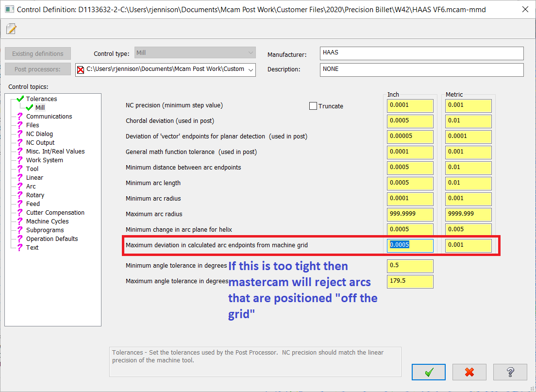Click the red X cancel button
Image resolution: width=536 pixels, height=392 pixels.
[469, 372]
